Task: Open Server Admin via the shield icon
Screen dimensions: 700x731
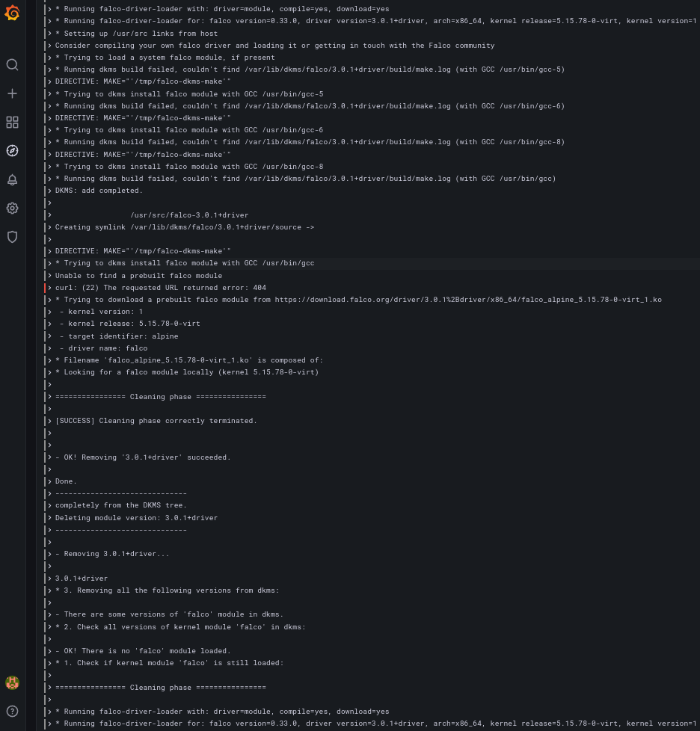Action: [x=12, y=237]
